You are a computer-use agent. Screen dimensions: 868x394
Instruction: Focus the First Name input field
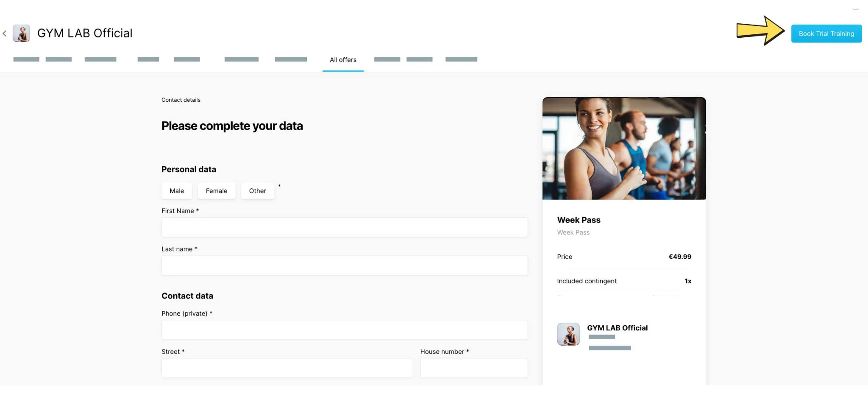(x=345, y=227)
